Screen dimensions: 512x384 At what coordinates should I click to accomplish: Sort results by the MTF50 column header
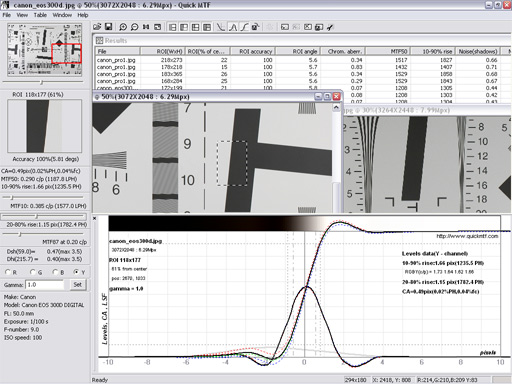pos(388,51)
